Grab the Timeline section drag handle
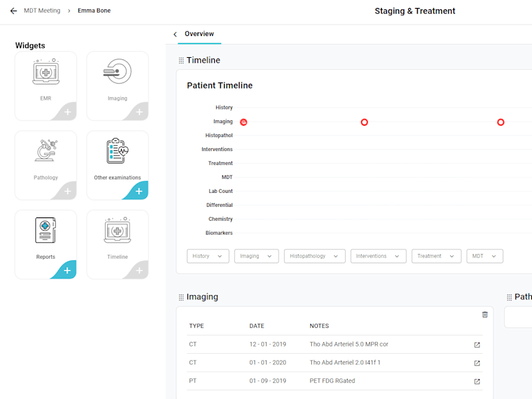The height and width of the screenshot is (399, 532). tap(181, 61)
